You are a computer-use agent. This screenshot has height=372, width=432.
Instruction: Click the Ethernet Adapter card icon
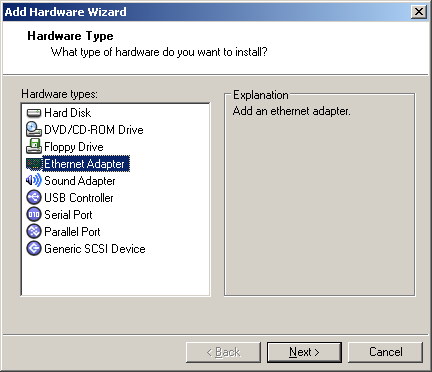[34, 164]
